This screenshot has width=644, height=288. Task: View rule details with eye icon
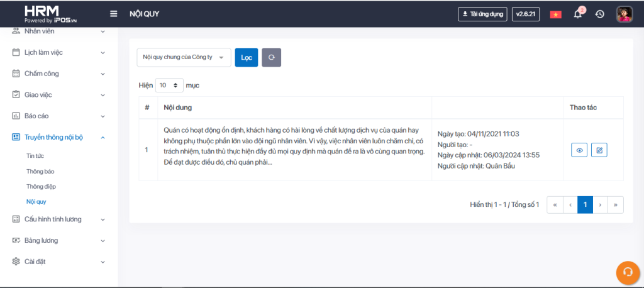click(x=579, y=150)
